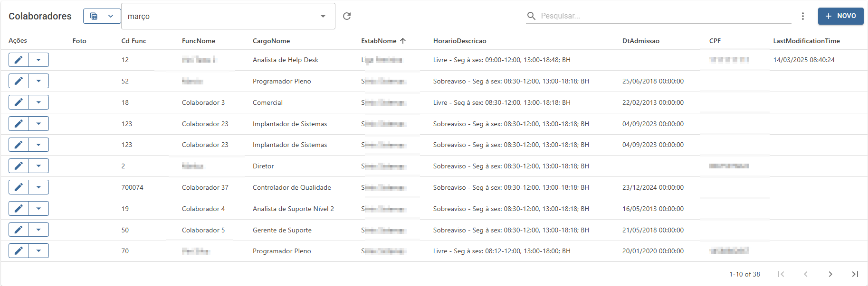
Task: Edit the Diretor row
Action: pyautogui.click(x=19, y=166)
